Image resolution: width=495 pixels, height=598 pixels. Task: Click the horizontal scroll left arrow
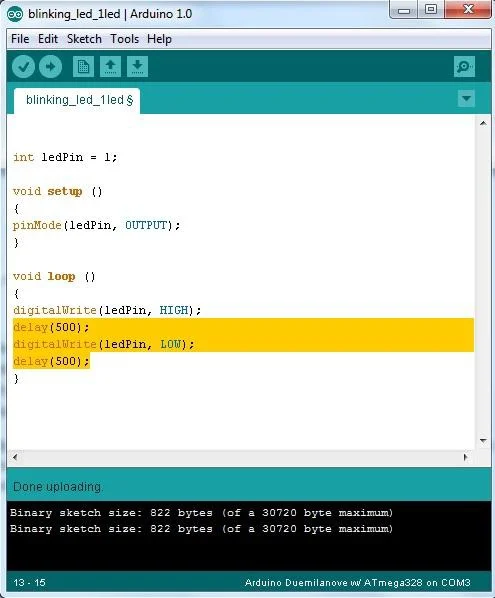[15, 457]
